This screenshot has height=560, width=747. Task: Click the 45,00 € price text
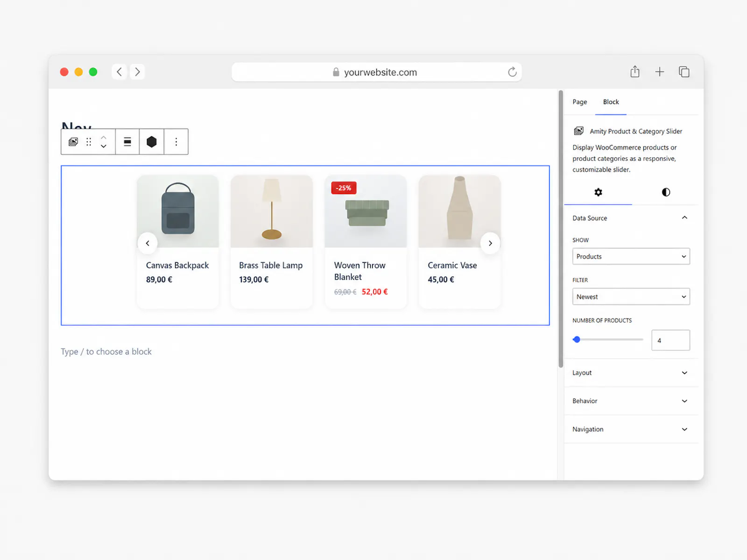[441, 280]
